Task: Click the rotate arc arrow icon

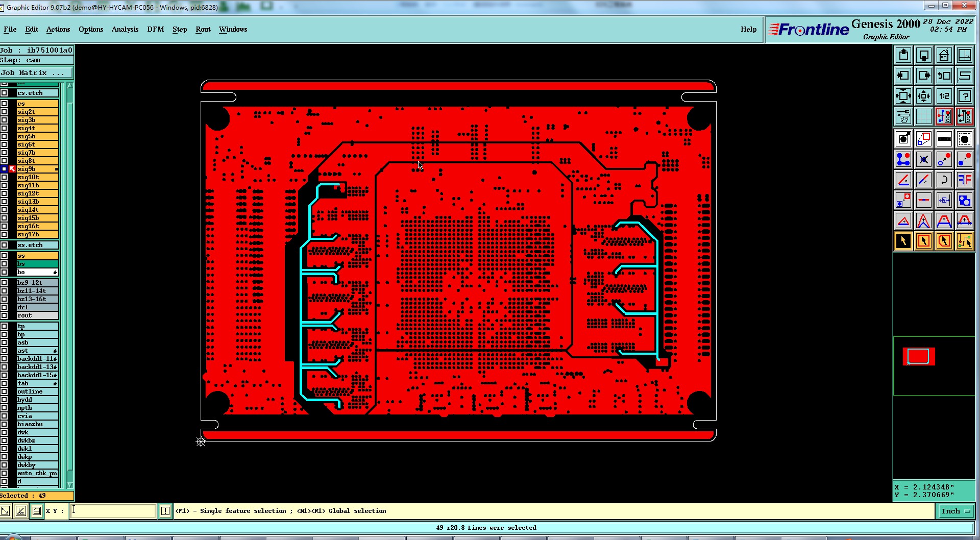Action: (x=944, y=180)
